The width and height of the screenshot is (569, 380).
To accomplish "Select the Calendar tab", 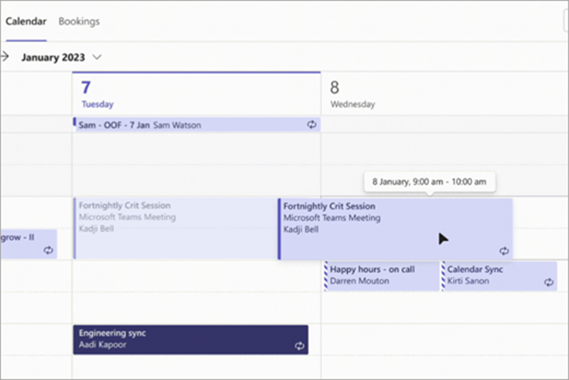I will [x=26, y=21].
